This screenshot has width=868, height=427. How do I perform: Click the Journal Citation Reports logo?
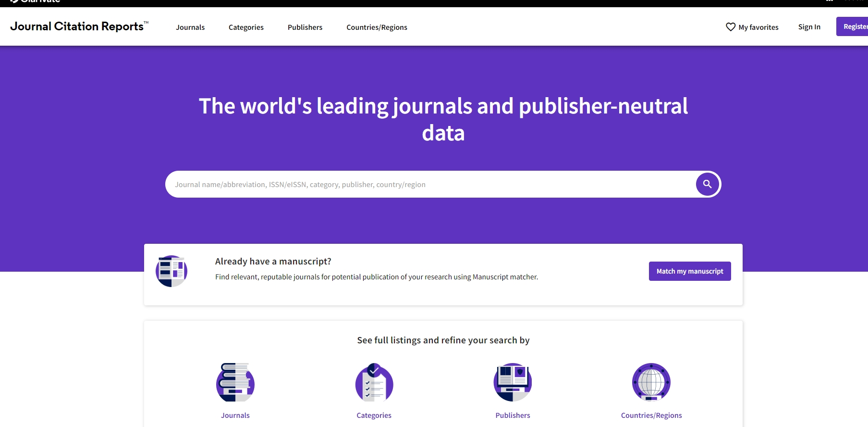click(79, 26)
